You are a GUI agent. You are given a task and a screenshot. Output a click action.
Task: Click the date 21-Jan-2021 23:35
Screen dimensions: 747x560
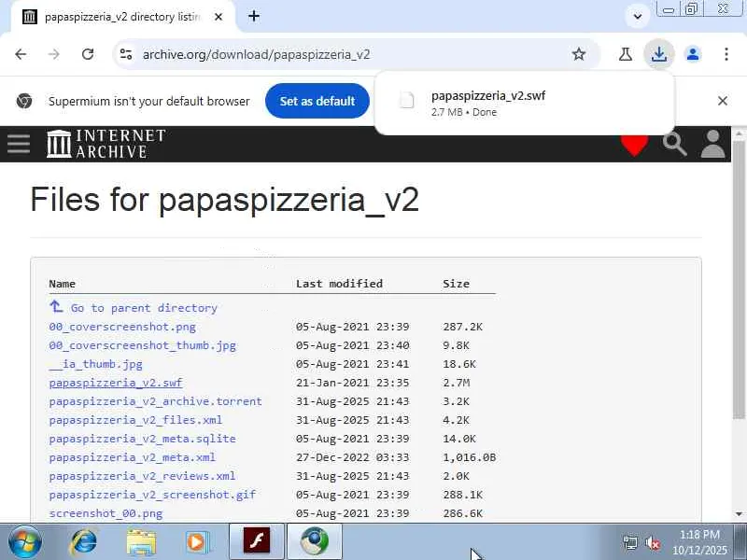353,383
